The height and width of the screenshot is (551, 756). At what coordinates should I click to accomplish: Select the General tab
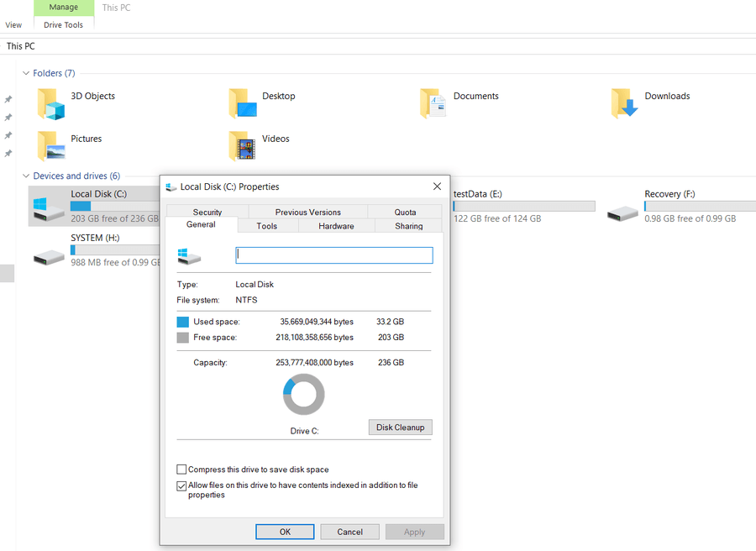click(x=201, y=224)
